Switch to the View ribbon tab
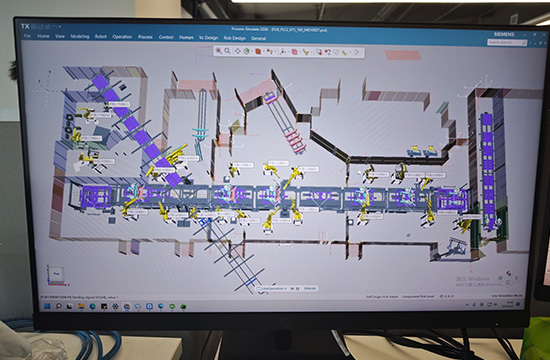Viewport: 550px width, 360px height. pyautogui.click(x=60, y=36)
